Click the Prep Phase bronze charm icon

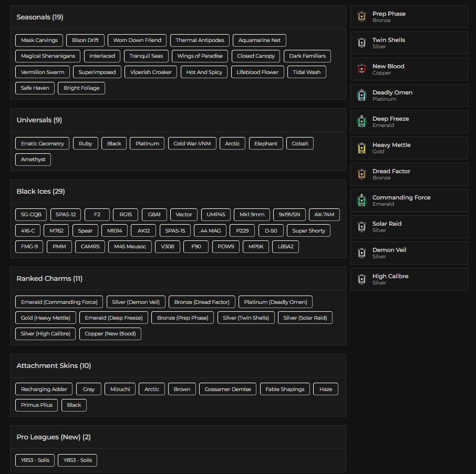tap(361, 17)
